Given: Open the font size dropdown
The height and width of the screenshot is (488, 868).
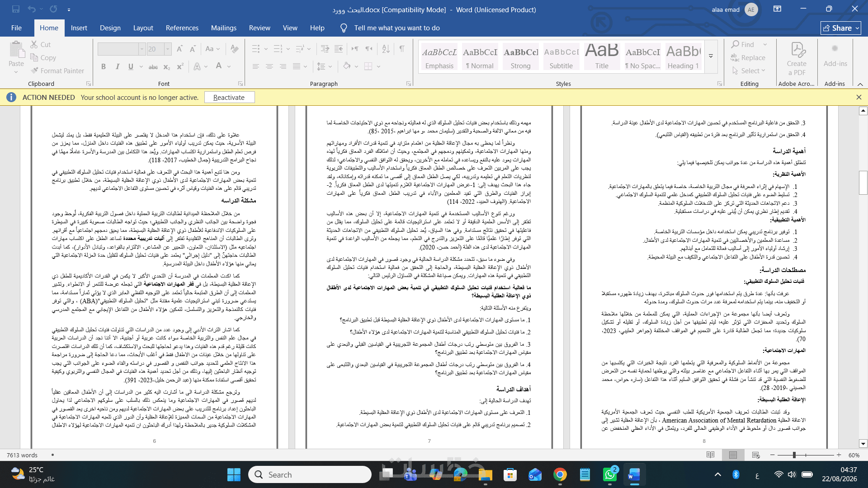Looking at the screenshot, I should pyautogui.click(x=168, y=49).
